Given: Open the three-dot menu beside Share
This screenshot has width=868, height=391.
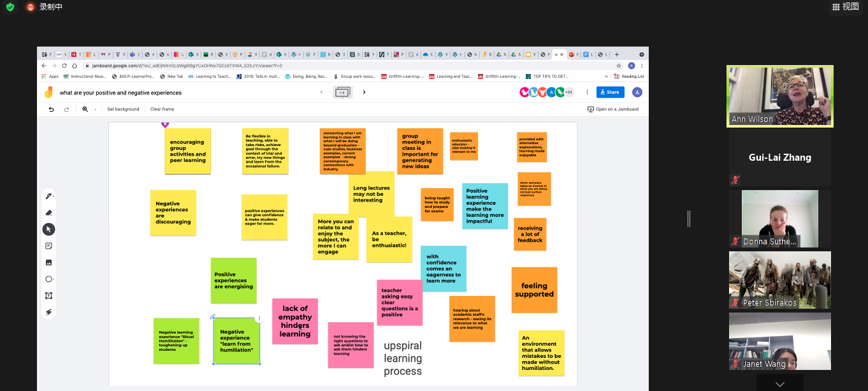Looking at the screenshot, I should (x=587, y=92).
